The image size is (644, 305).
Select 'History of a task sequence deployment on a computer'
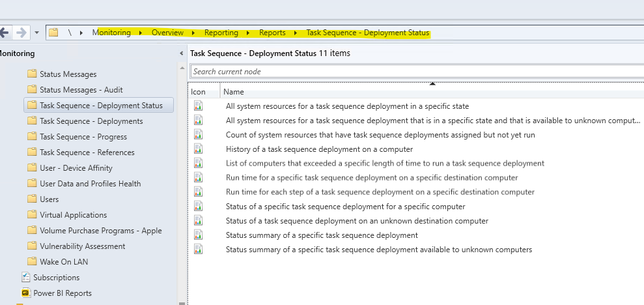[319, 149]
